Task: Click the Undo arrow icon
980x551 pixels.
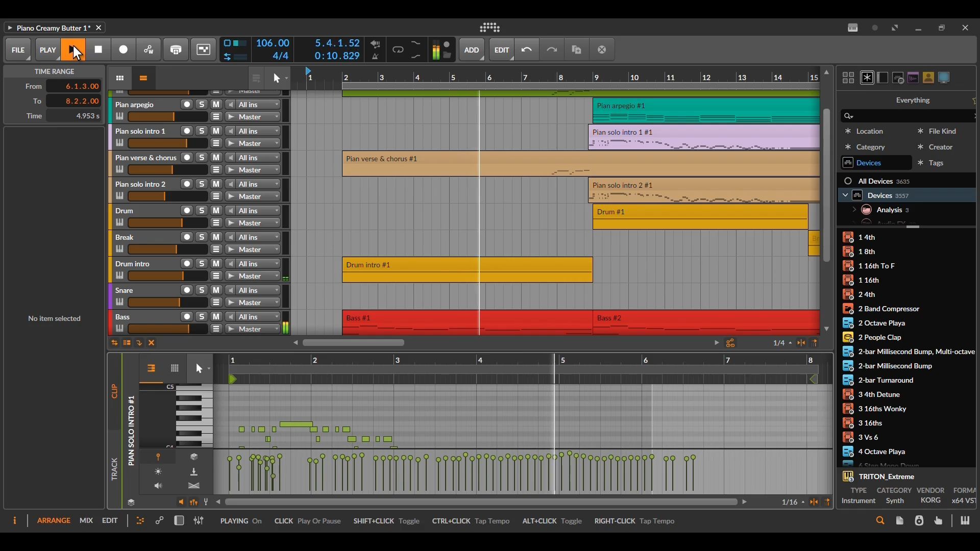Action: coord(527,49)
